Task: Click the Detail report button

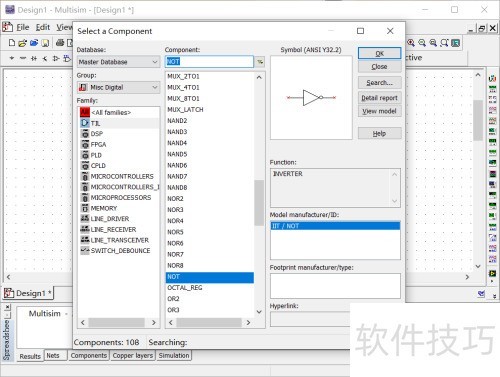Action: tap(379, 98)
